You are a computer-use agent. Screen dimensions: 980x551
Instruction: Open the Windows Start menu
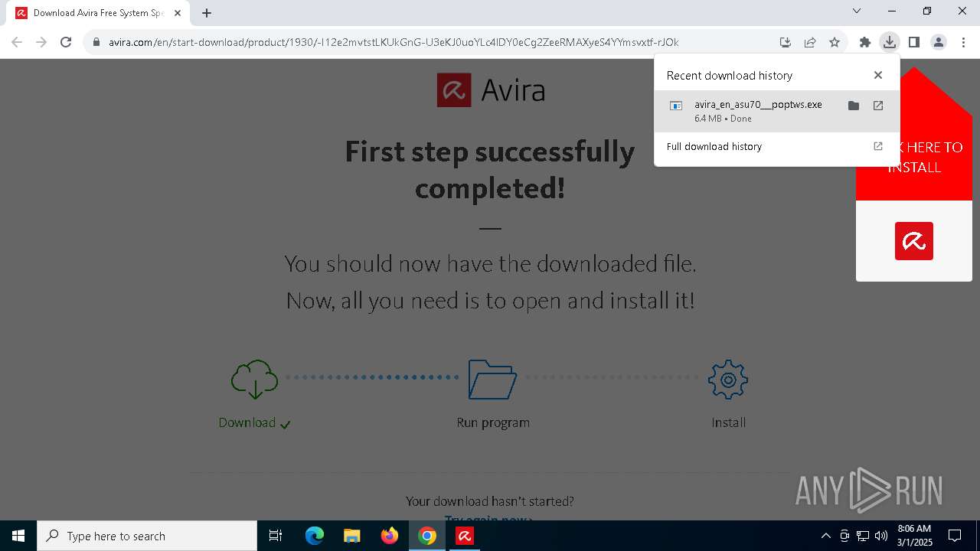tap(18, 536)
